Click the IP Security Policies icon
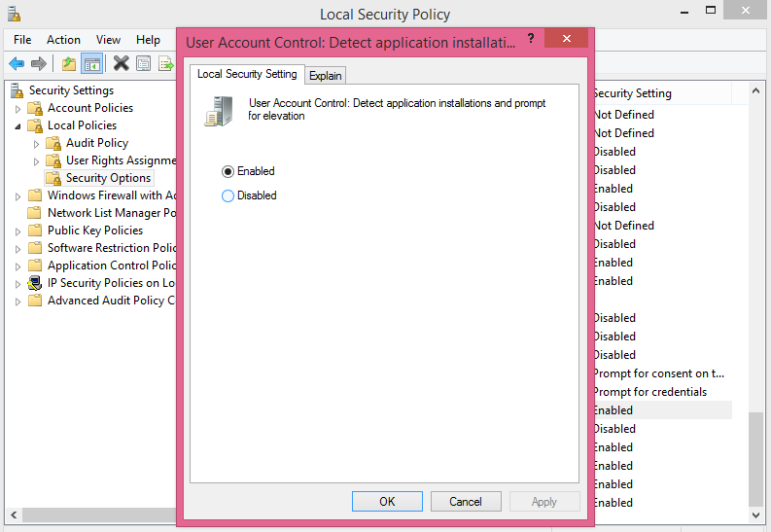 (x=35, y=283)
